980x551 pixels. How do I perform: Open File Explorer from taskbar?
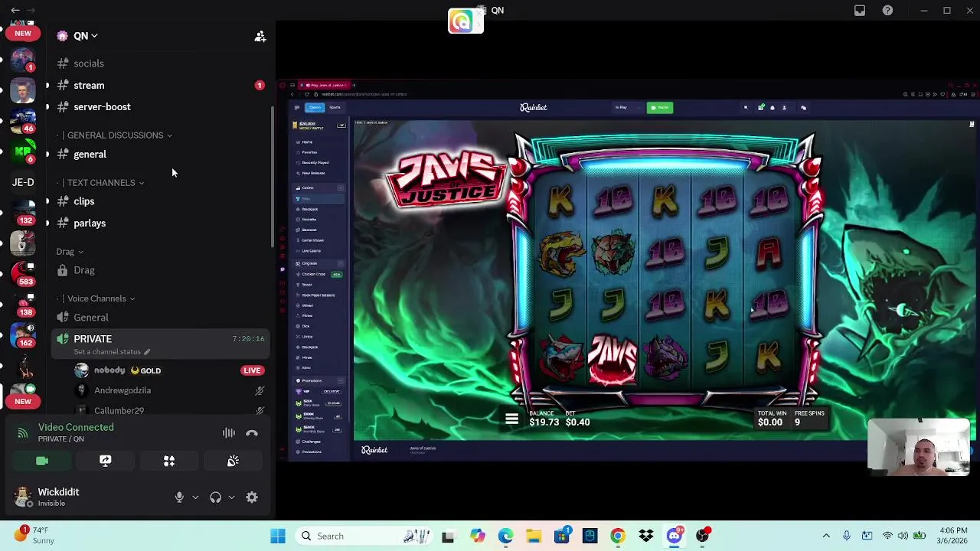(534, 536)
